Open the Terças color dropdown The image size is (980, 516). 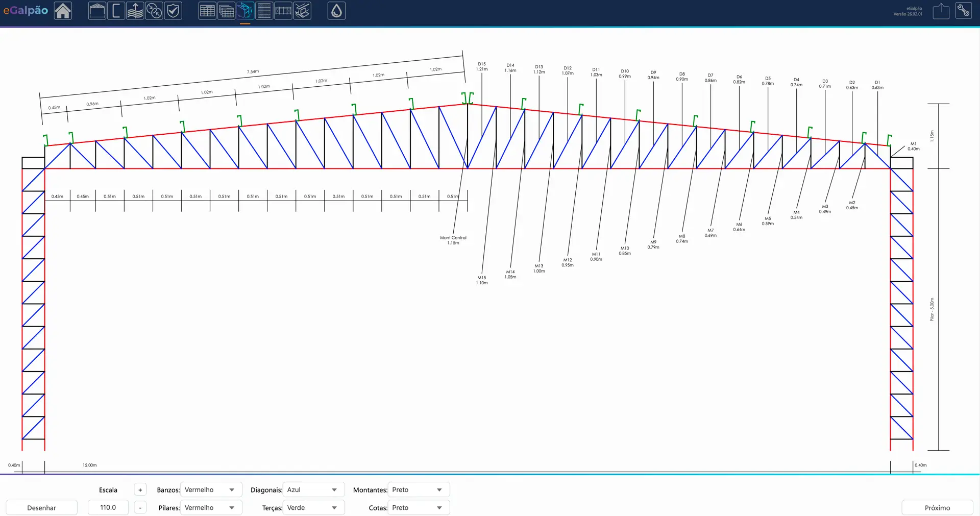pyautogui.click(x=313, y=508)
